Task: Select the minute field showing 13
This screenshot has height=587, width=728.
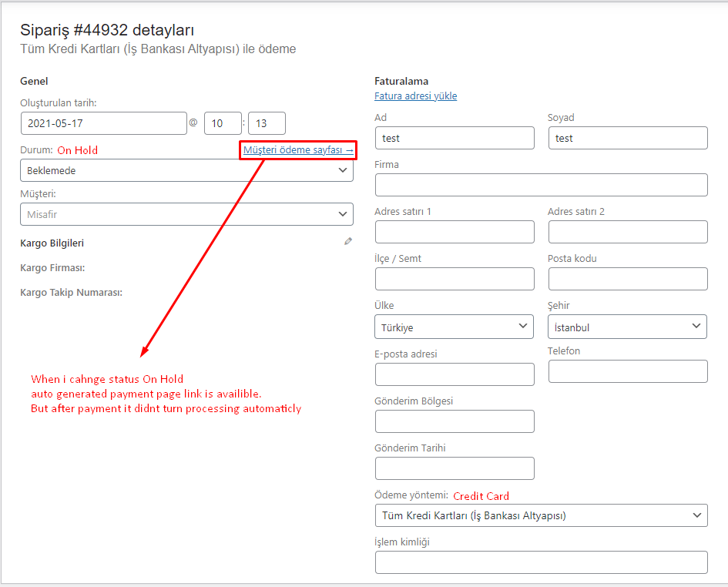Action: pos(267,123)
